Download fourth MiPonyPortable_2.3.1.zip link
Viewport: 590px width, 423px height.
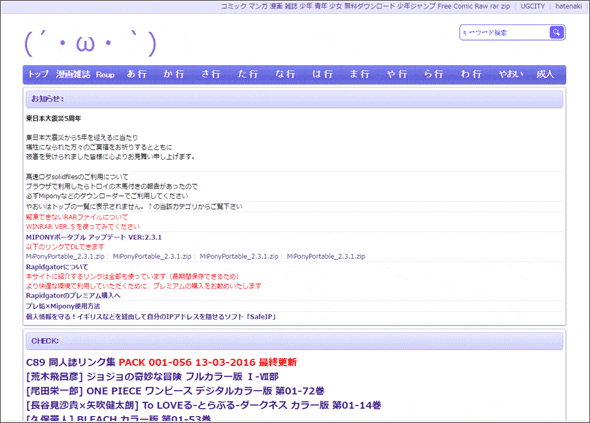pos(326,256)
